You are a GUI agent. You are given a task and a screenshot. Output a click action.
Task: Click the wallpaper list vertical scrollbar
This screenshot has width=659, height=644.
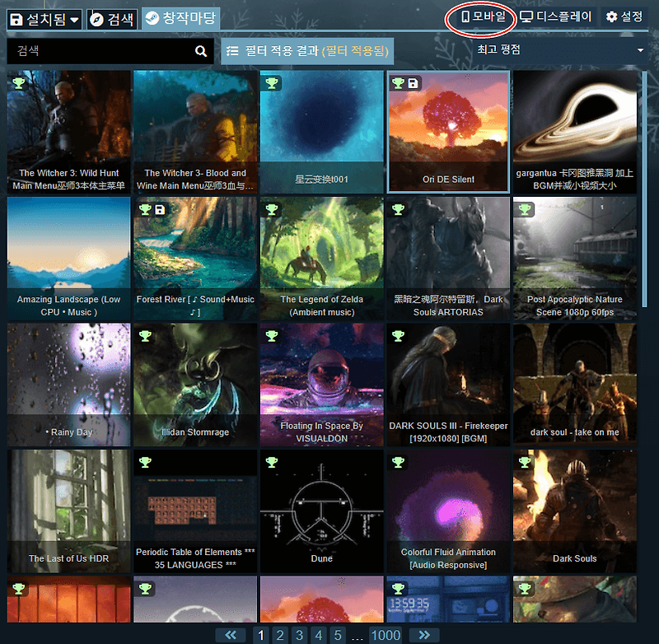[x=644, y=189]
